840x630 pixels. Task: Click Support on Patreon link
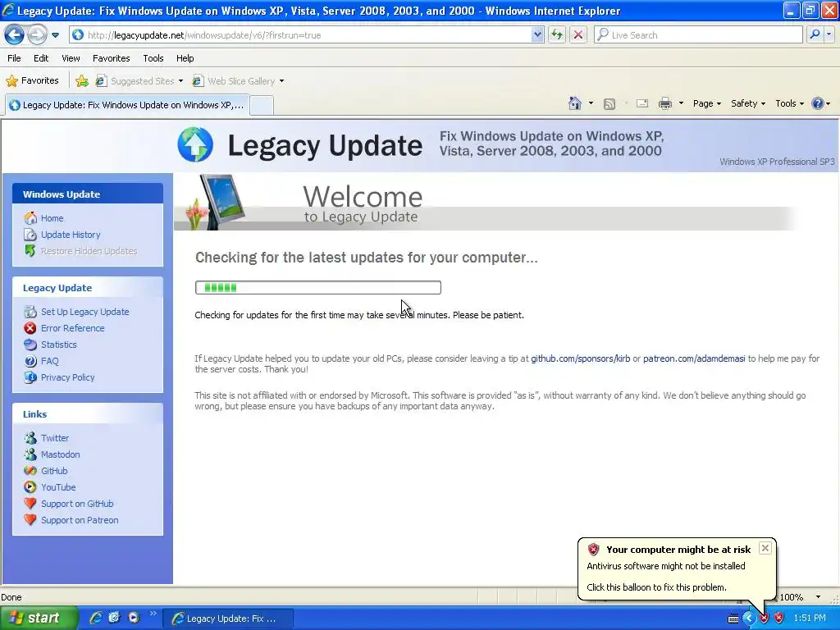click(80, 520)
